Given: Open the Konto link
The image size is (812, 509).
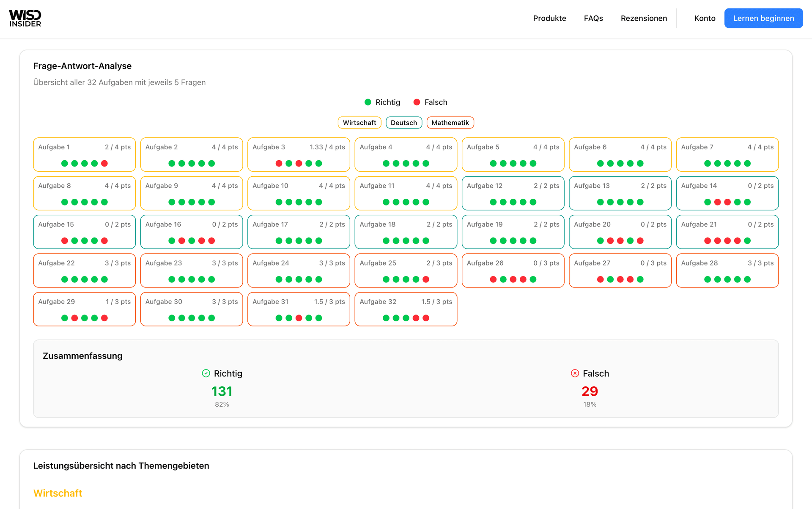Looking at the screenshot, I should tap(705, 18).
